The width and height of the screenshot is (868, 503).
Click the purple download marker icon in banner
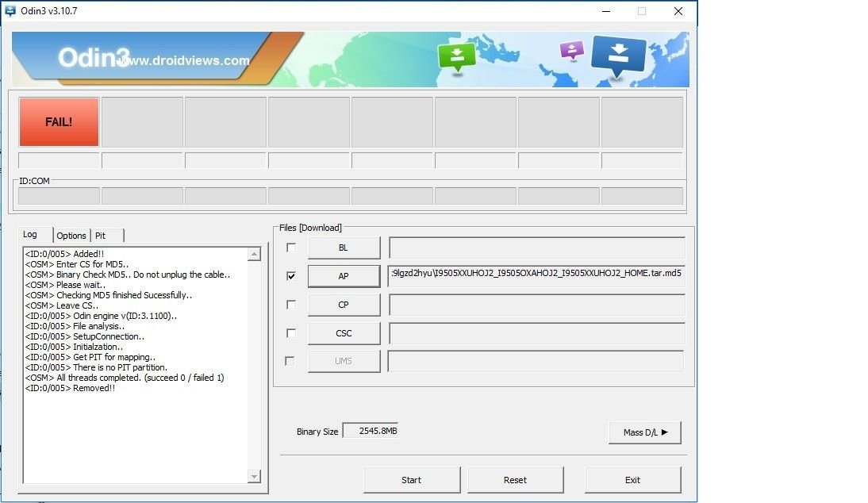coord(572,50)
